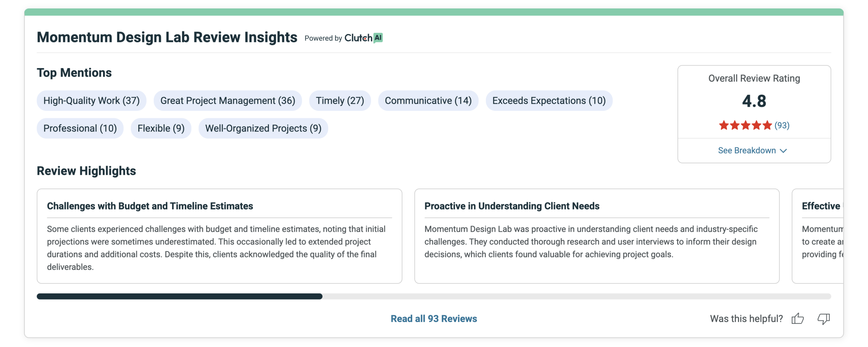The width and height of the screenshot is (868, 347).
Task: Click the Was this helpful? text
Action: tap(746, 319)
